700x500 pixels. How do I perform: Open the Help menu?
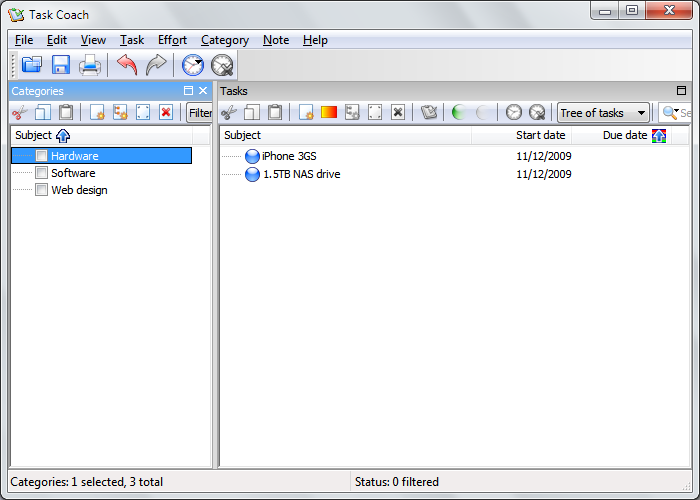pos(315,40)
